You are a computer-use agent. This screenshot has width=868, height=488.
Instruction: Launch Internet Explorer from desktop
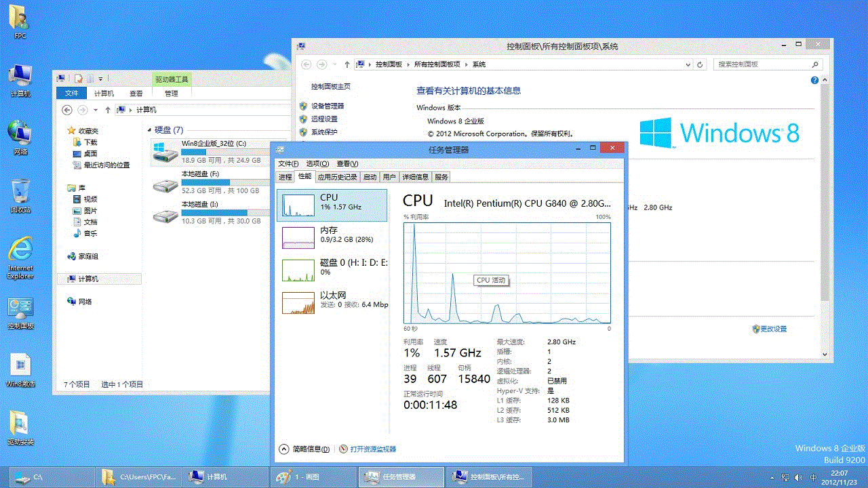pyautogui.click(x=20, y=258)
